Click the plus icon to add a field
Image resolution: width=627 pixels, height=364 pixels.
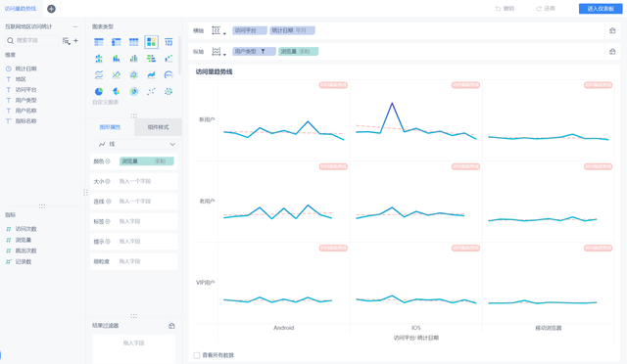tap(76, 40)
